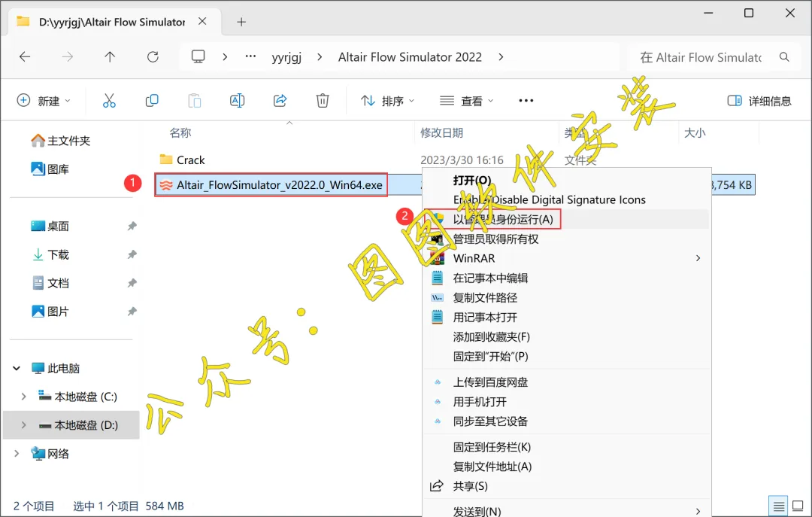Open the 新建 (New) dropdown
This screenshot has height=517, width=812.
coord(44,101)
